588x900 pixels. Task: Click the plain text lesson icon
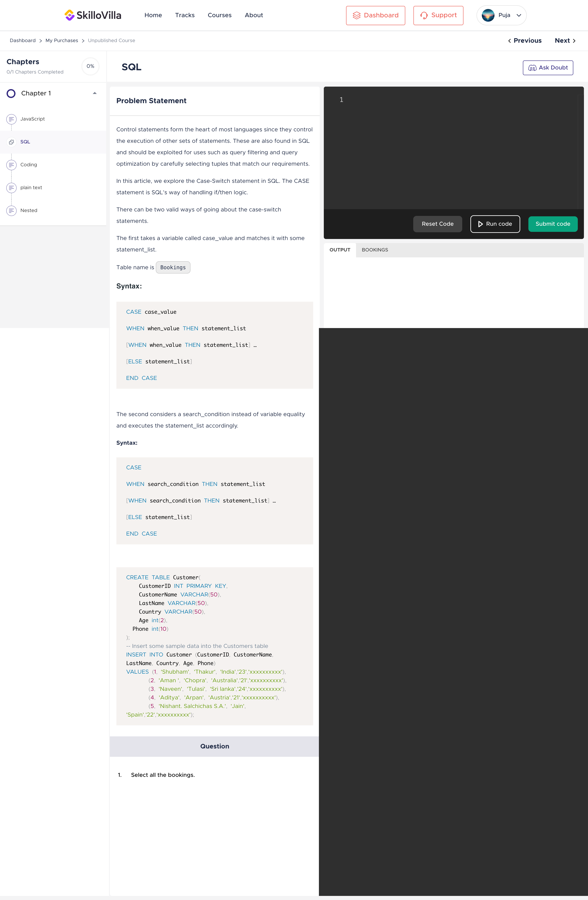point(11,188)
